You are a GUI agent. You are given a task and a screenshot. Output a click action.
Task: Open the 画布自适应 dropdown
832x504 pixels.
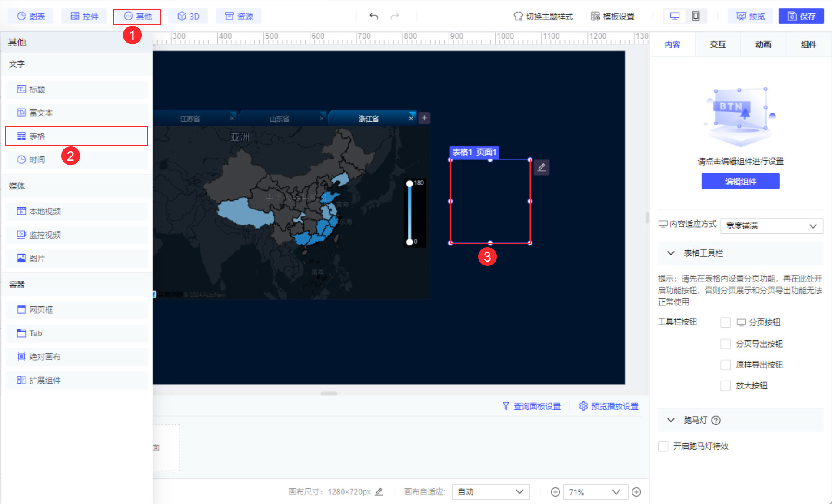tap(491, 492)
